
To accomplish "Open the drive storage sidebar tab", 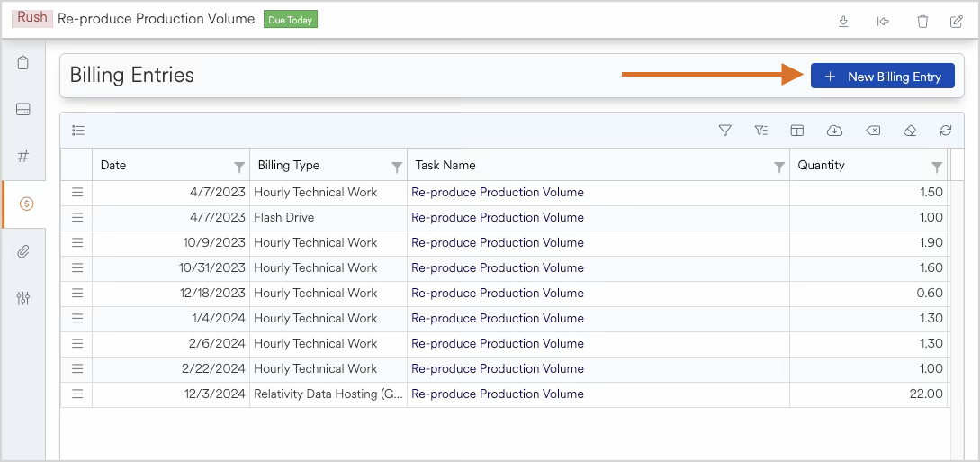I will 23,109.
